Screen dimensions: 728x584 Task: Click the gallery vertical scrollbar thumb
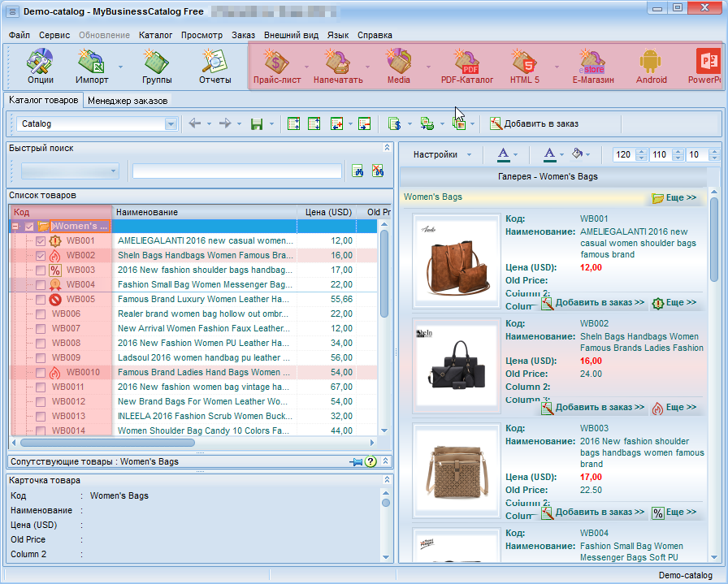click(x=714, y=240)
